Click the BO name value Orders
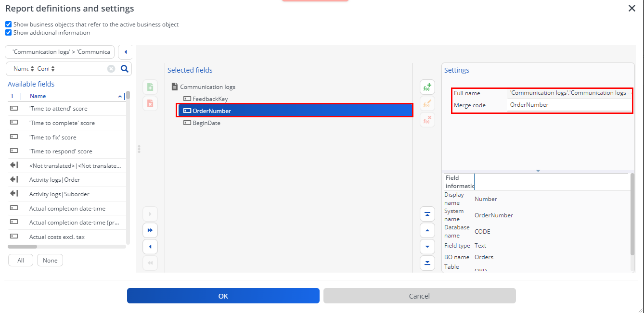The width and height of the screenshot is (644, 313). (x=484, y=257)
